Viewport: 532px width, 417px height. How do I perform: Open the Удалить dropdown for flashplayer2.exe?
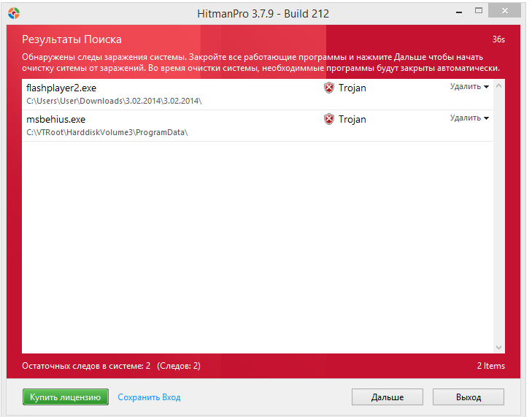469,87
